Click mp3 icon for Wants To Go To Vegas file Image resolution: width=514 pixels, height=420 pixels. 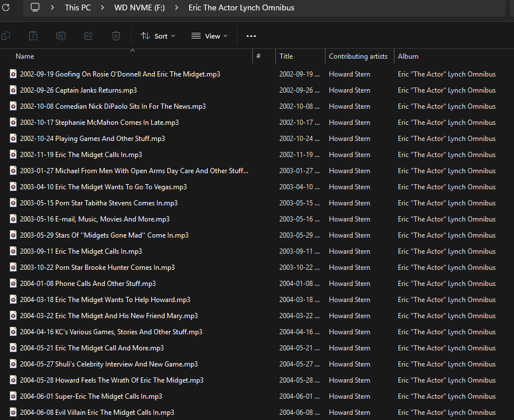click(x=13, y=186)
